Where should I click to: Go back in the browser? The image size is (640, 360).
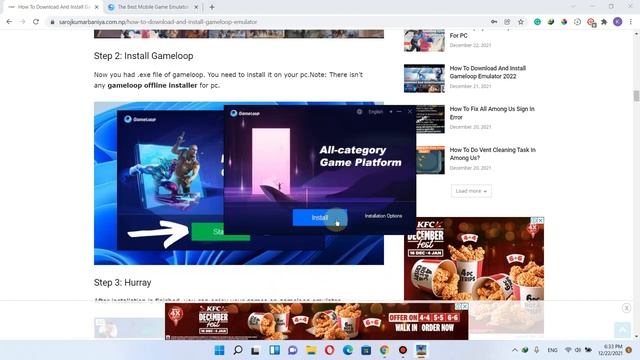click(9, 22)
